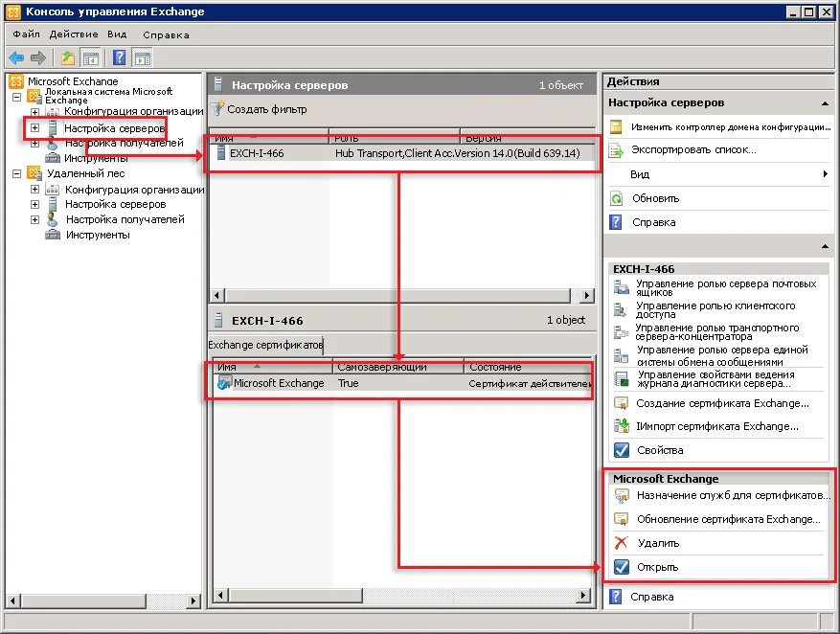Click Изменить контроллер домена конфигурации icon

[x=617, y=126]
